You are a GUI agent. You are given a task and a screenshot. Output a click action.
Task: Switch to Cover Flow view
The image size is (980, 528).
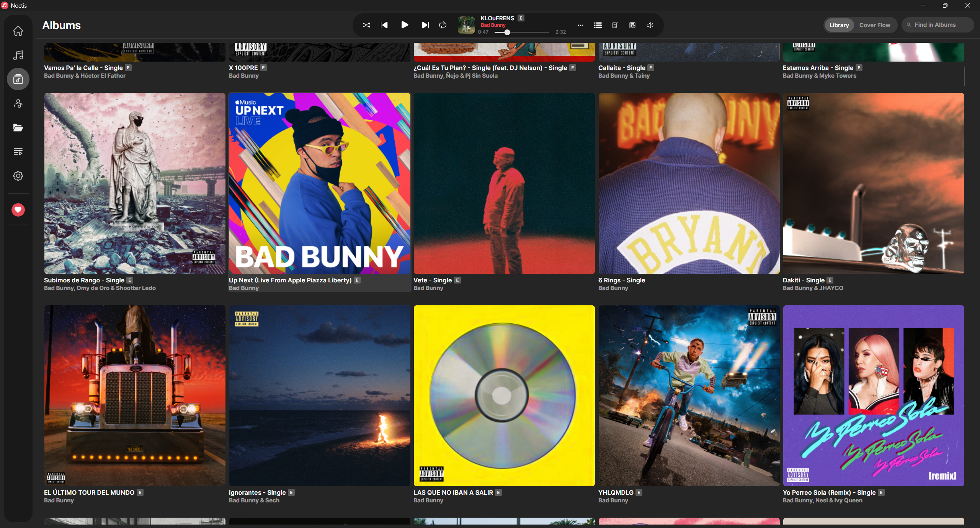pyautogui.click(x=875, y=25)
